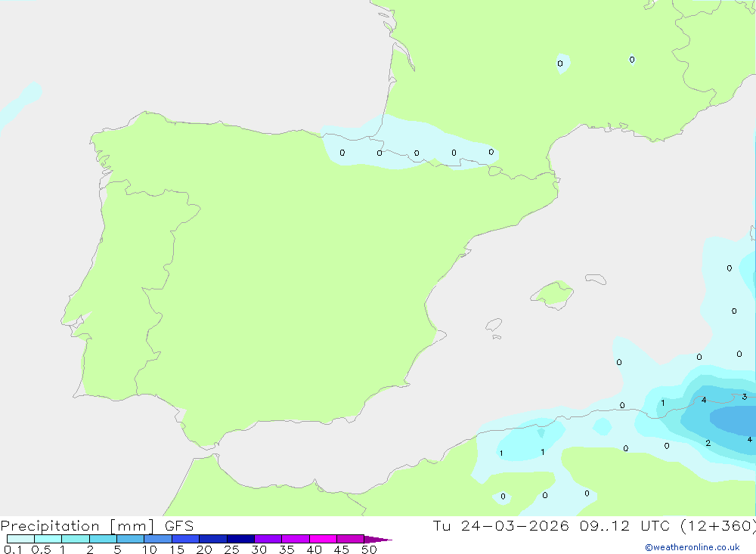Choose the 5–10 mm legend color box

(x=130, y=539)
